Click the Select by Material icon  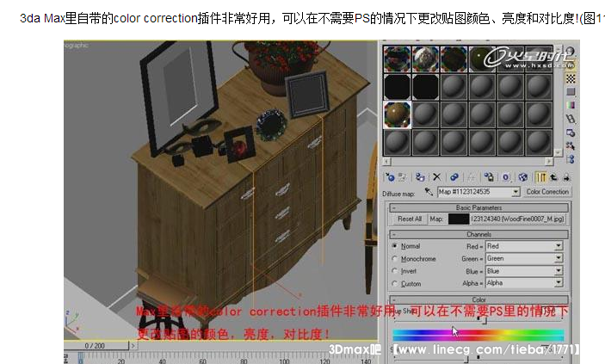pos(571,146)
